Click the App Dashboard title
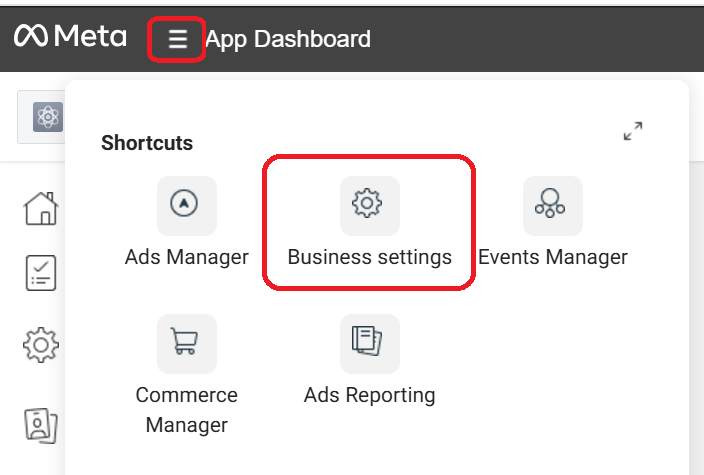Image resolution: width=704 pixels, height=475 pixels. pos(288,39)
